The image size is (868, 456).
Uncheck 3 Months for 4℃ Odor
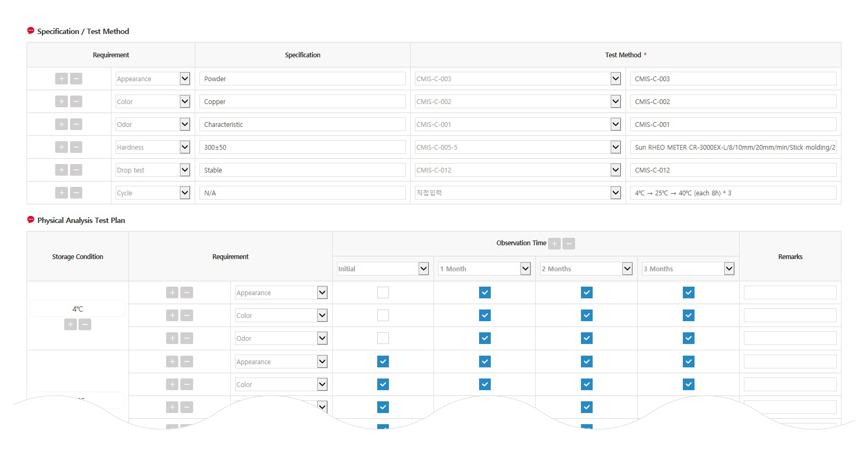click(x=689, y=338)
